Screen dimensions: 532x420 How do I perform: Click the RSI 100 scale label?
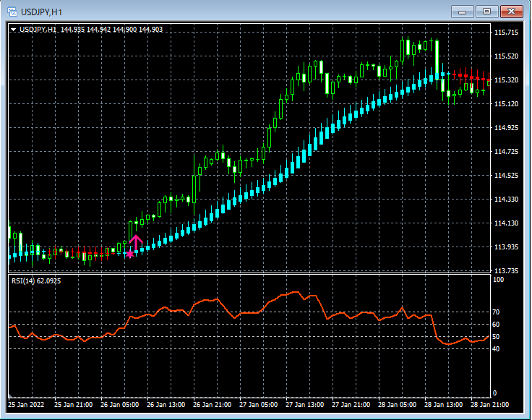coord(498,280)
